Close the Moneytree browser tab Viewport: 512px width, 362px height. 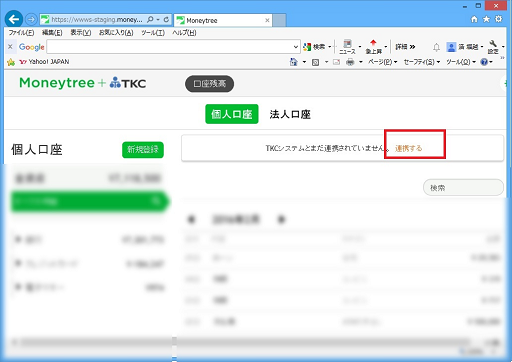(267, 20)
